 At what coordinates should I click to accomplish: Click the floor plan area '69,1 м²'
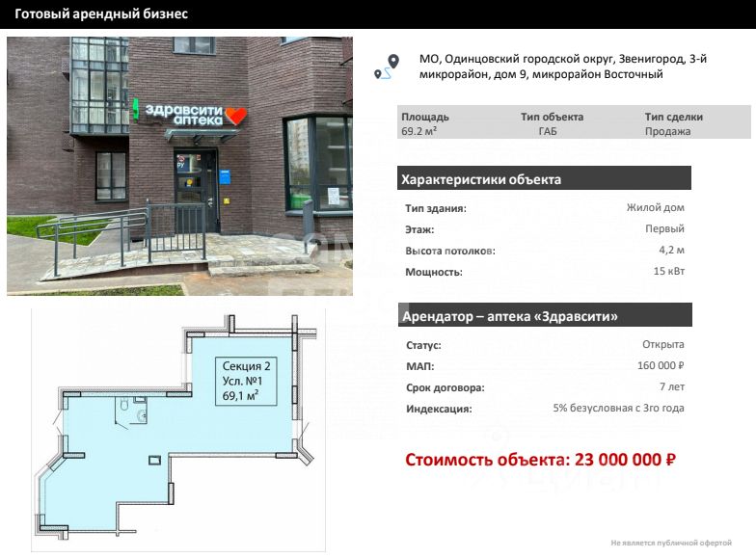240,395
